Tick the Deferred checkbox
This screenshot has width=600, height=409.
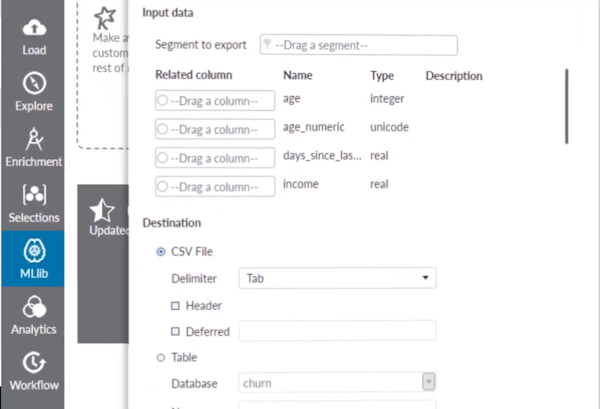coord(176,331)
